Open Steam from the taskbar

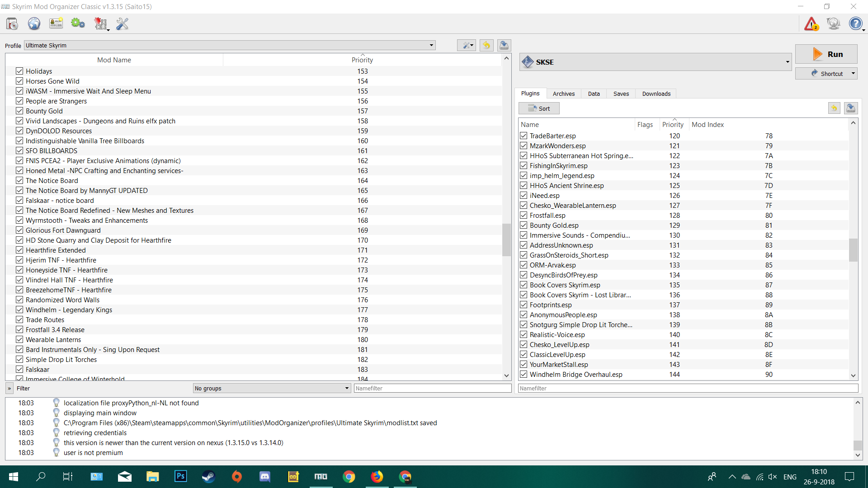click(208, 477)
